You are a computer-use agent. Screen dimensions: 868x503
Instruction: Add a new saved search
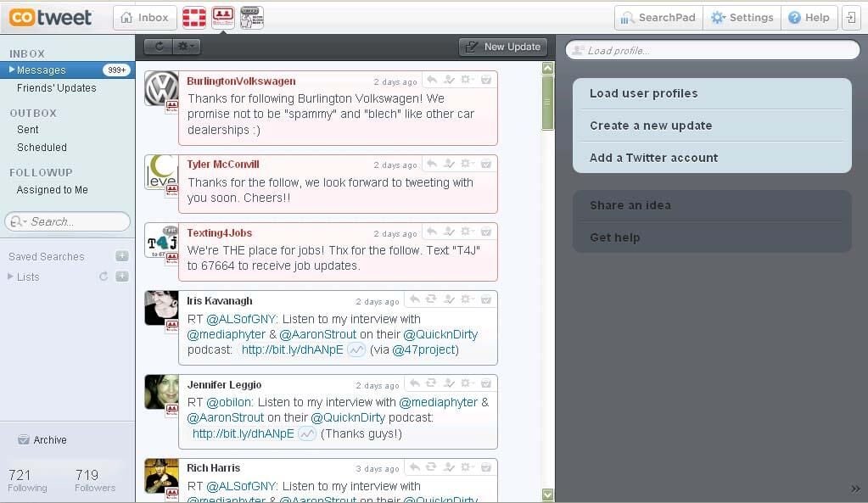click(122, 255)
